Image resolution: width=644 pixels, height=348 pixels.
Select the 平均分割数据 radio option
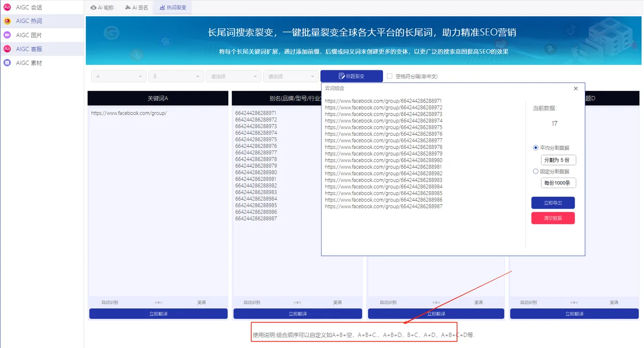536,148
